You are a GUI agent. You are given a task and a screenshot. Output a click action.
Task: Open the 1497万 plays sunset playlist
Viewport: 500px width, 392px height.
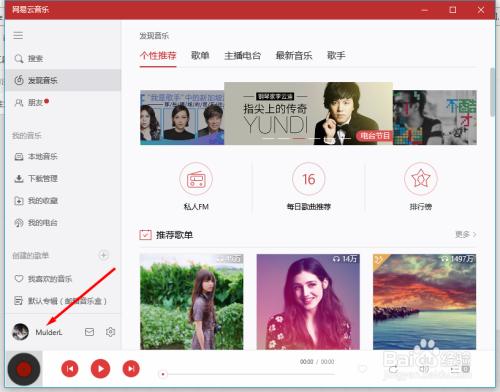pyautogui.click(x=425, y=302)
